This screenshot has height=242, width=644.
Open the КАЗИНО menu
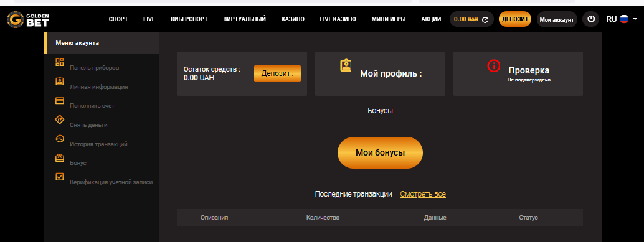(293, 19)
